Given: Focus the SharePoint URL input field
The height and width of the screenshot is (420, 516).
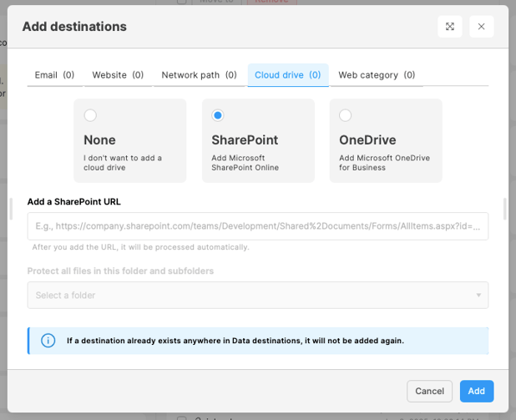Looking at the screenshot, I should [258, 226].
